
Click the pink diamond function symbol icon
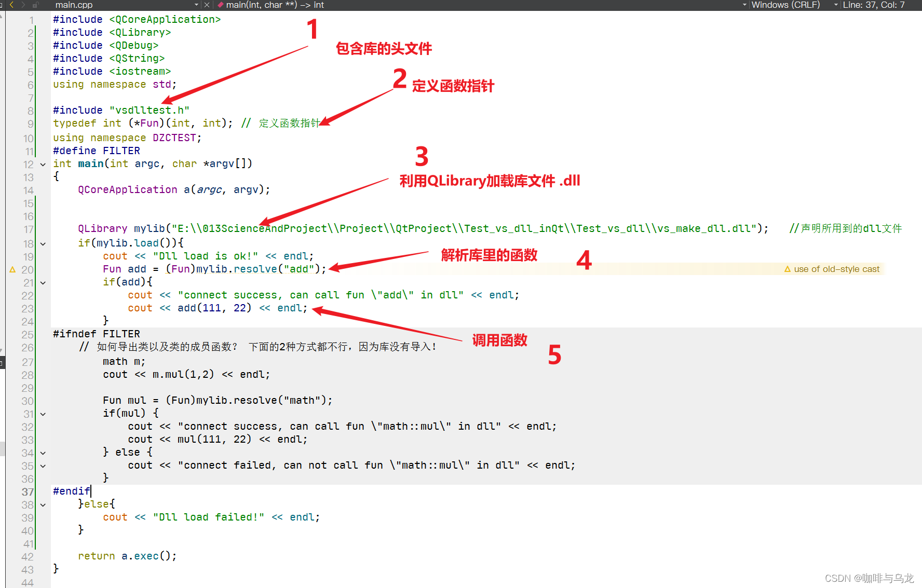point(221,5)
